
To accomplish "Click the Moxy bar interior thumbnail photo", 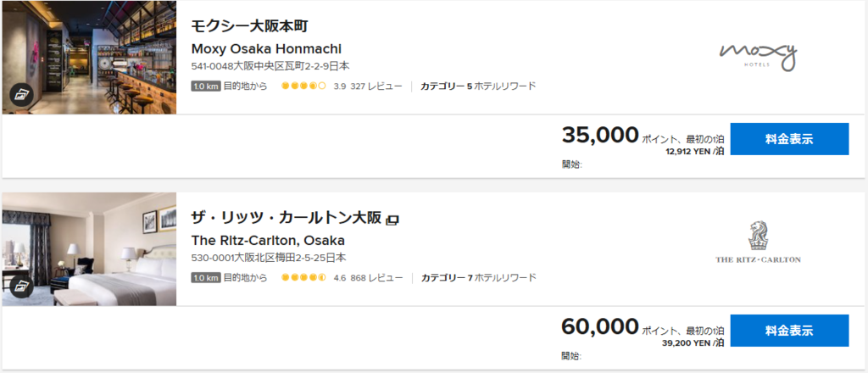I will [x=89, y=58].
